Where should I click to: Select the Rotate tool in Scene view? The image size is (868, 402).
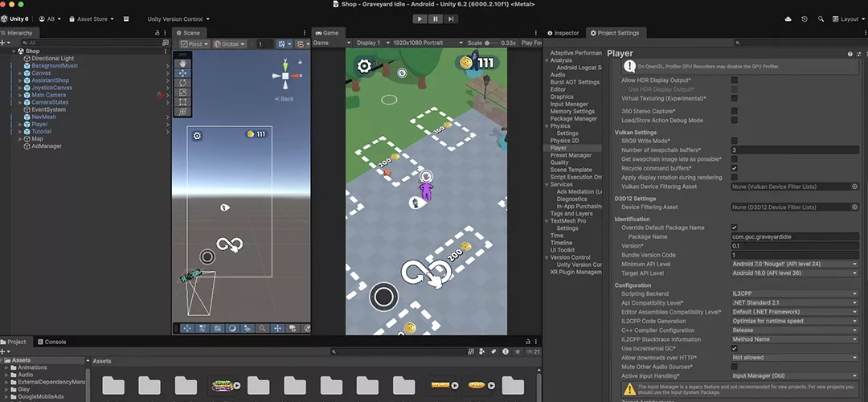182,82
